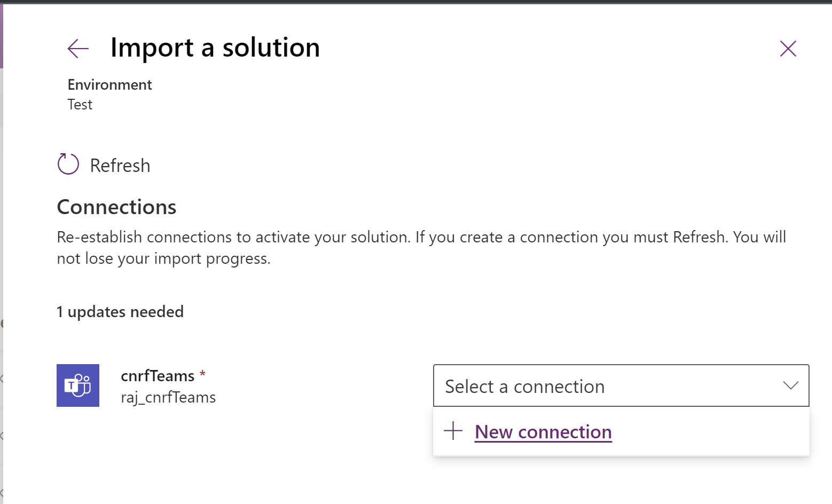Screen dimensions: 832x504
Task: Click the purple strip at top-left edge
Action: pos(2,36)
